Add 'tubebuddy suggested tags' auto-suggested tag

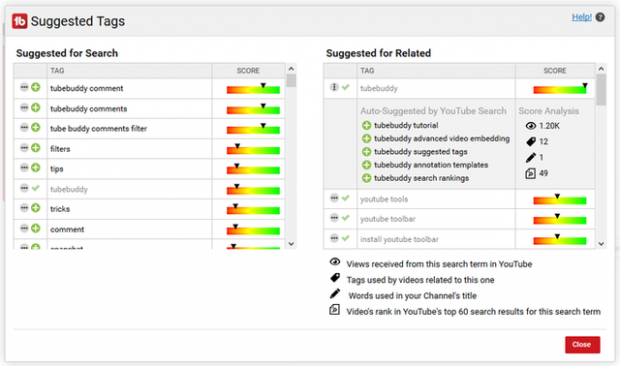click(367, 152)
